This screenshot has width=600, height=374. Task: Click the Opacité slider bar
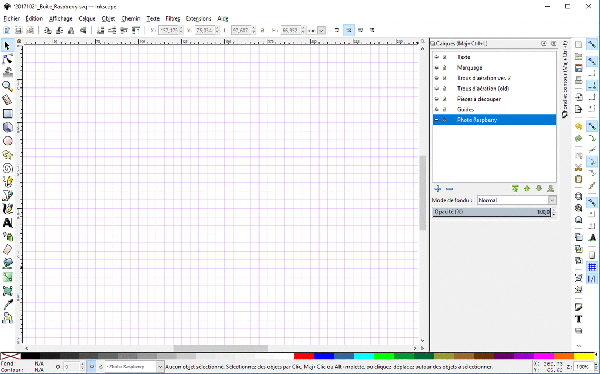pyautogui.click(x=492, y=212)
